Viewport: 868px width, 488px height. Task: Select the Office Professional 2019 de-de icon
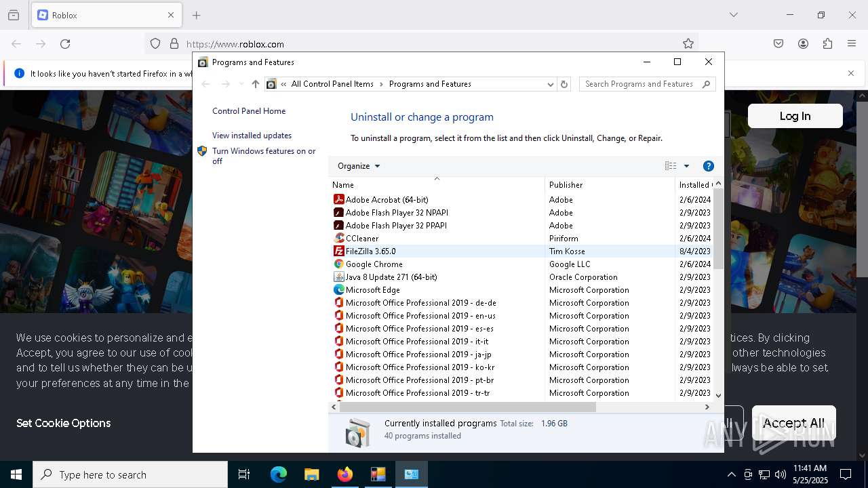pyautogui.click(x=339, y=302)
